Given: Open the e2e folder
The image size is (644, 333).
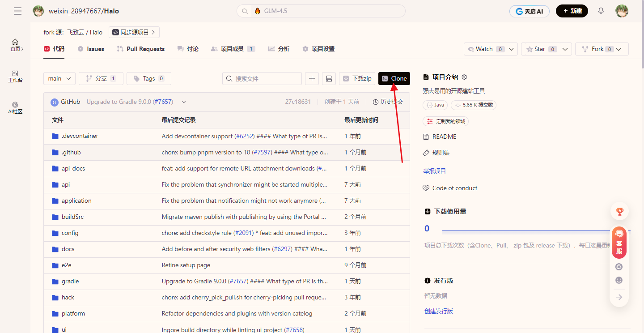Looking at the screenshot, I should (66, 265).
